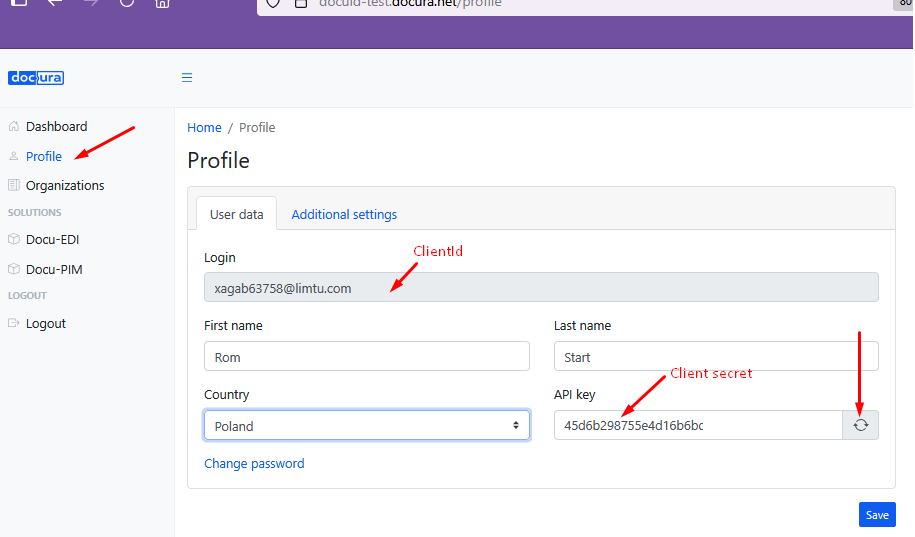The height and width of the screenshot is (537, 915).
Task: Click into the Last name field
Action: 716,357
